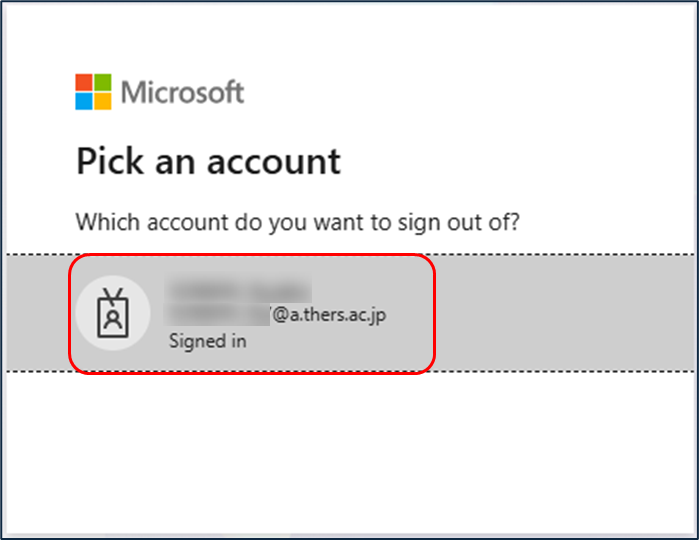
Task: Click the red square of the Microsoft logo
Action: tap(84, 82)
